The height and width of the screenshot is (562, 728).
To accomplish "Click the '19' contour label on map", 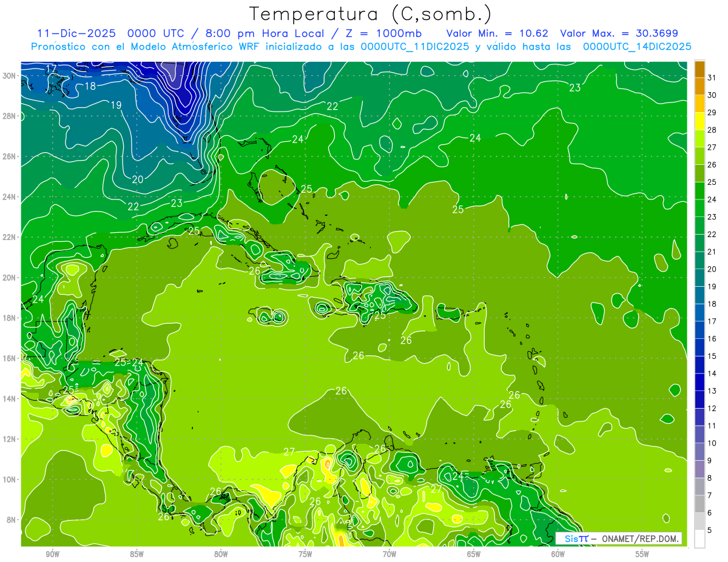I will click(x=116, y=105).
